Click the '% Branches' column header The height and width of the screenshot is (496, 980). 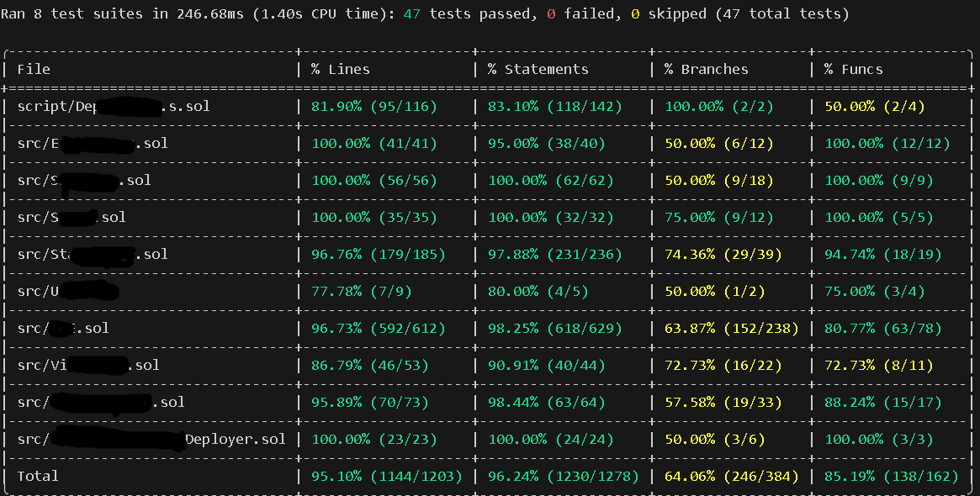point(707,69)
